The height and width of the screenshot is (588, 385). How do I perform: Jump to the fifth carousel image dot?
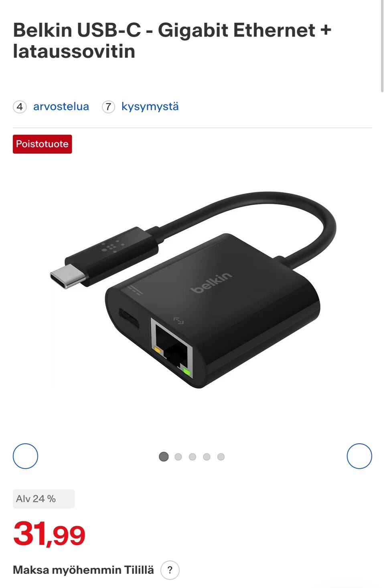point(221,457)
